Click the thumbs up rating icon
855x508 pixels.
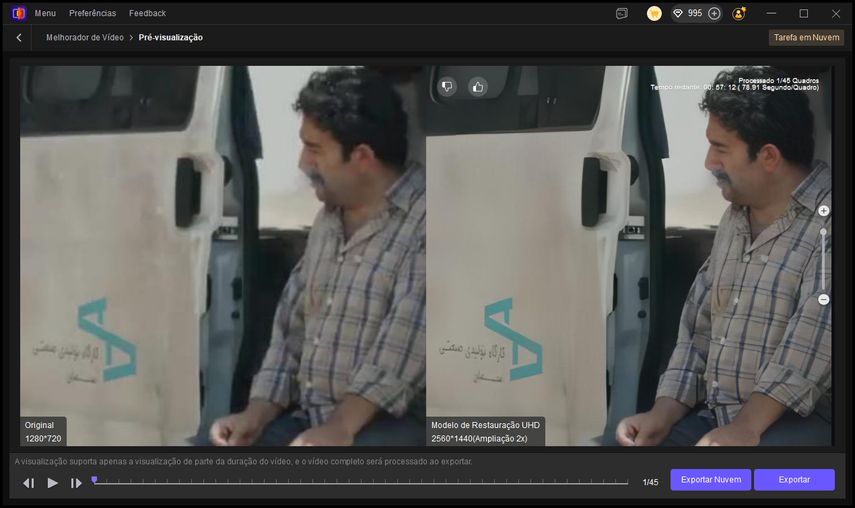(477, 87)
